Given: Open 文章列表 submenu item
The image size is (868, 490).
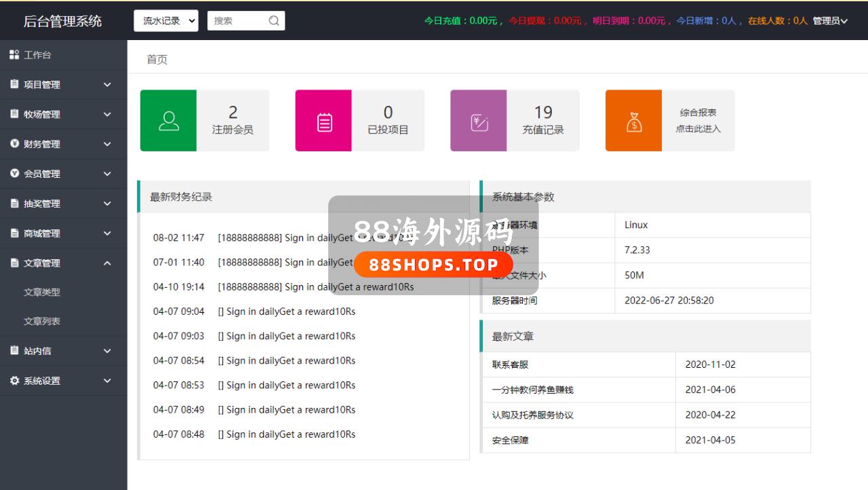Looking at the screenshot, I should [x=42, y=322].
